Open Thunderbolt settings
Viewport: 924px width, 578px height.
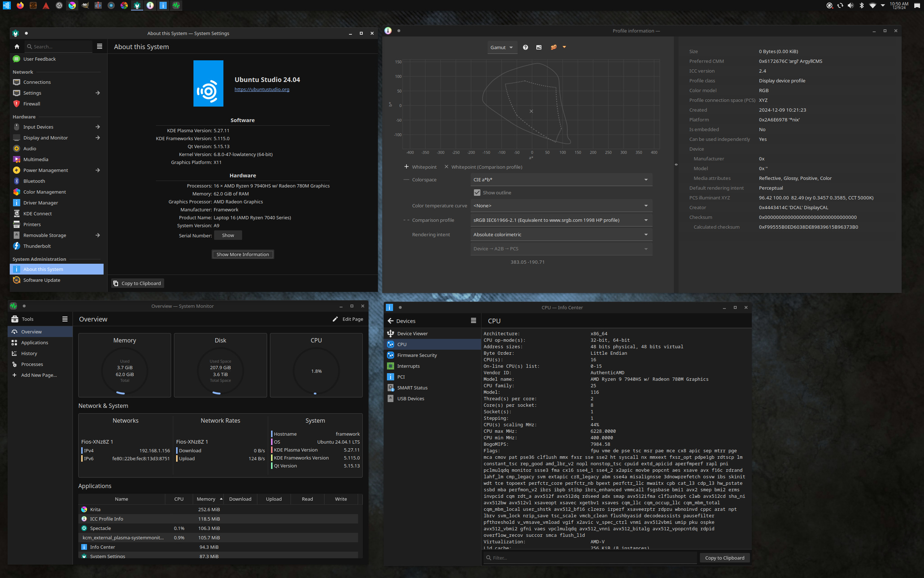tap(57, 246)
